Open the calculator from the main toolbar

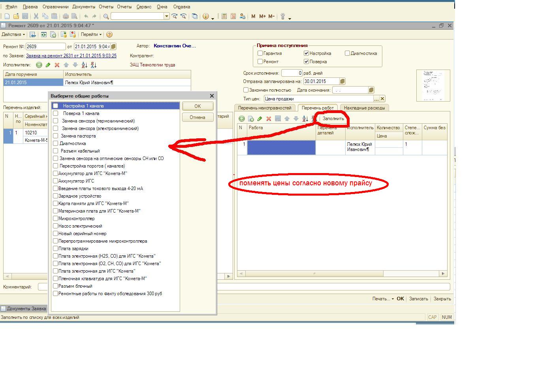point(224,16)
